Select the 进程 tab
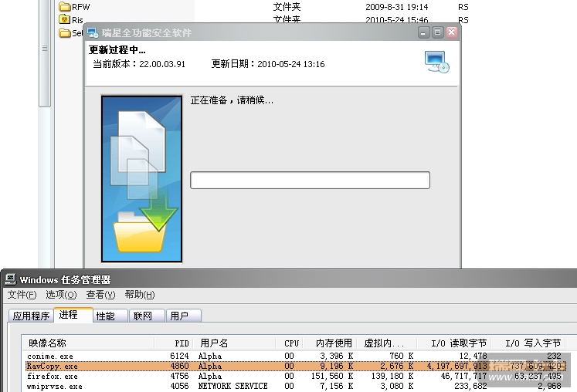Image resolution: width=577 pixels, height=392 pixels. click(73, 315)
